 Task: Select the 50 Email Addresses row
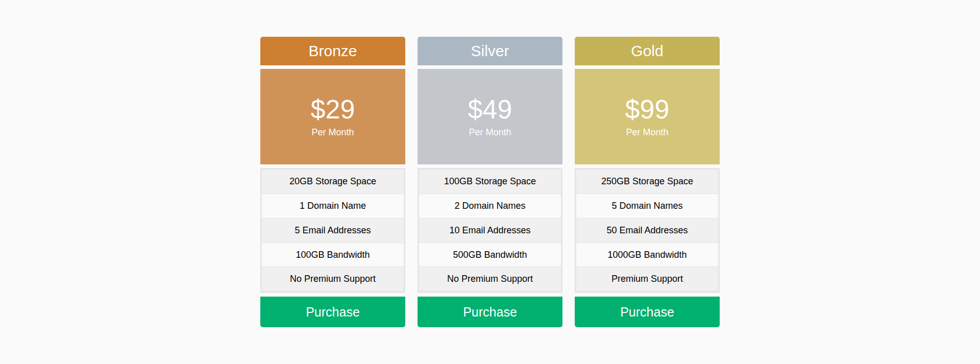[647, 230]
